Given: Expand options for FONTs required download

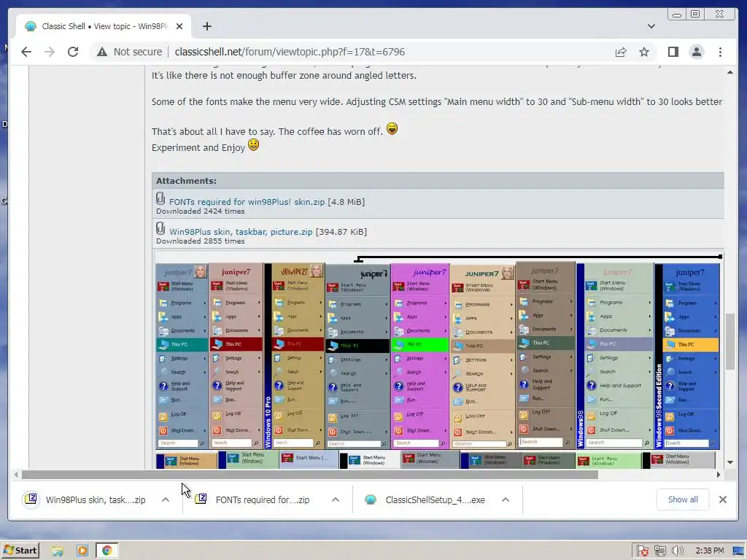Looking at the screenshot, I should point(336,499).
